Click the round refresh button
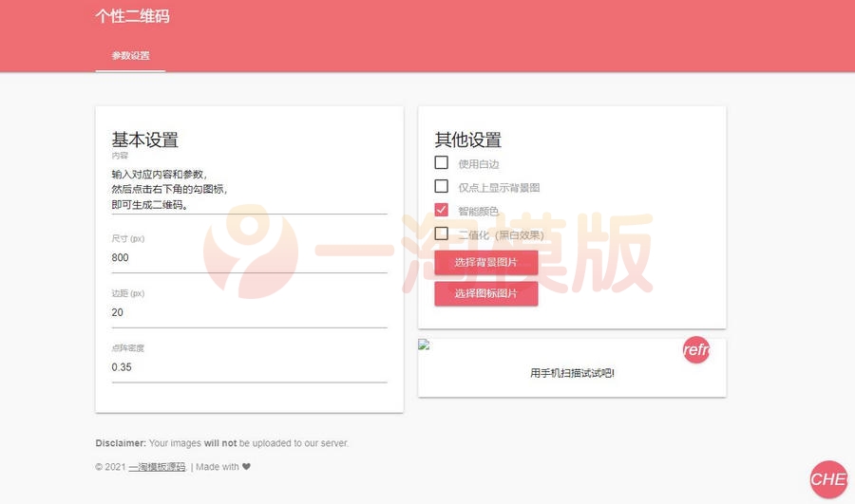The image size is (855, 504). 696,350
